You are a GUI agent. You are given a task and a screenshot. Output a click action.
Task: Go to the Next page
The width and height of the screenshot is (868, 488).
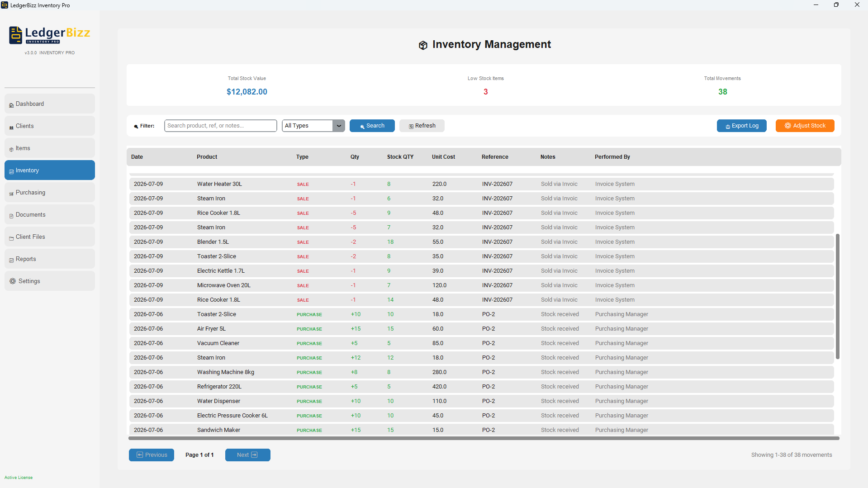click(248, 455)
